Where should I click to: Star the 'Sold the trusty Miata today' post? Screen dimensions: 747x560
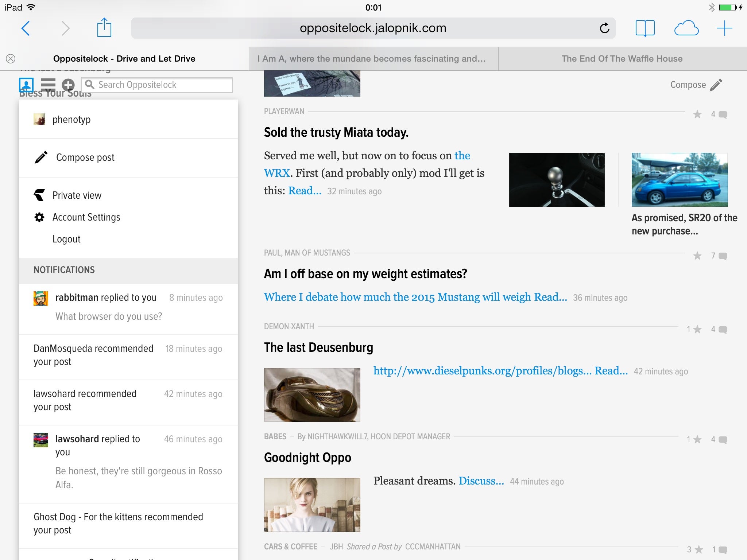click(697, 114)
